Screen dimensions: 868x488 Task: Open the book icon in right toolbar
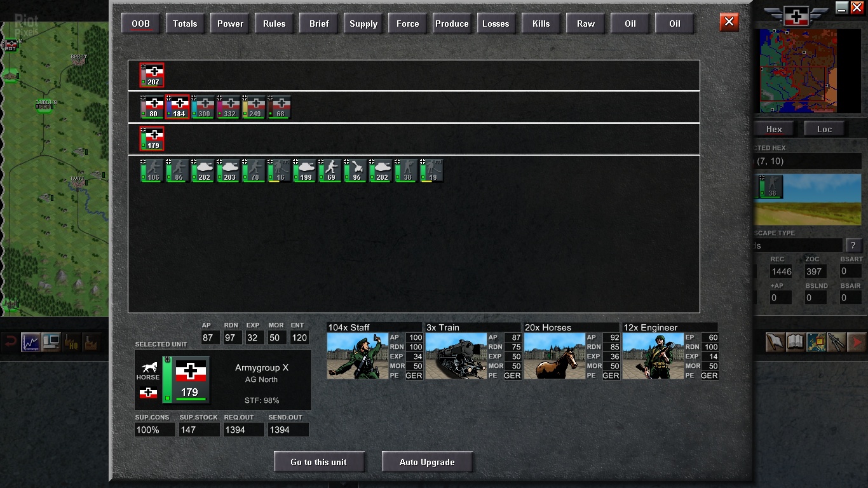pyautogui.click(x=796, y=342)
